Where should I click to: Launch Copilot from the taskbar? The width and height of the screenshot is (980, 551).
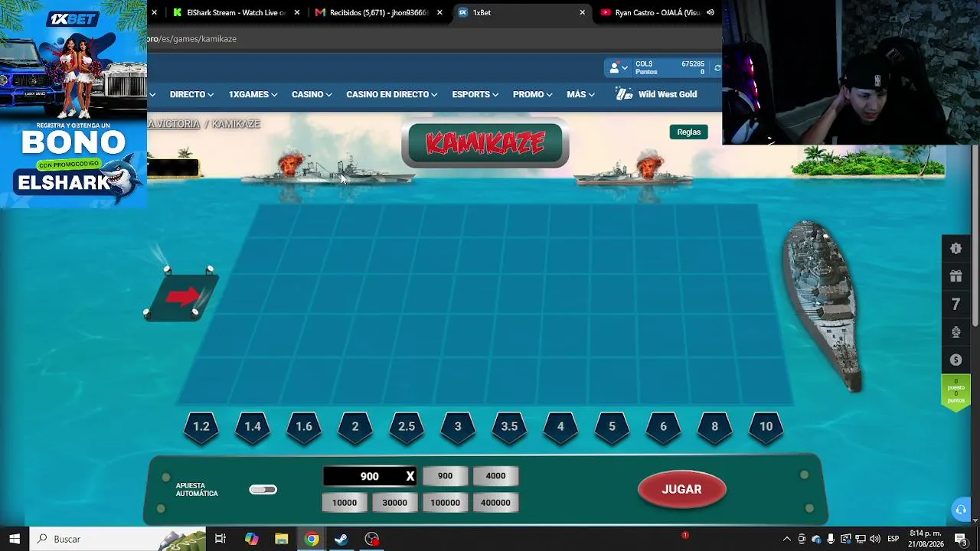tap(251, 539)
